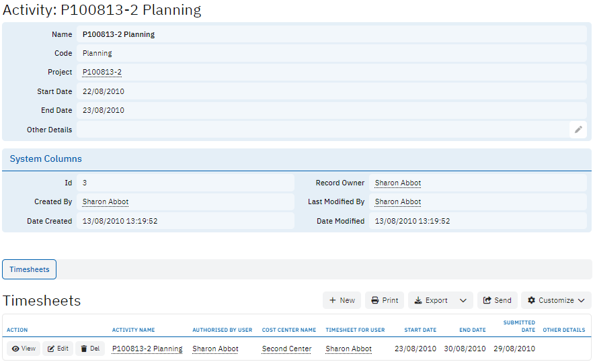Image resolution: width=593 pixels, height=364 pixels.
Task: Click Last Modified By Sharon Abbot link
Action: (397, 201)
